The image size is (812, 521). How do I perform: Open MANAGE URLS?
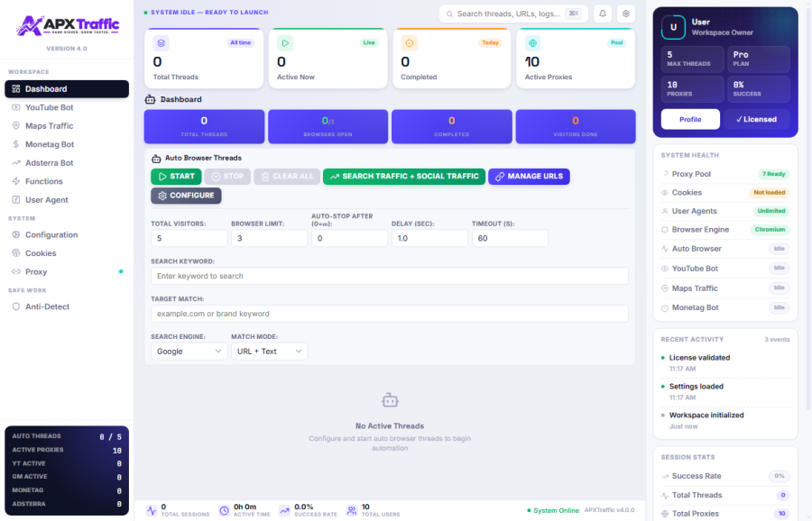[x=529, y=177]
